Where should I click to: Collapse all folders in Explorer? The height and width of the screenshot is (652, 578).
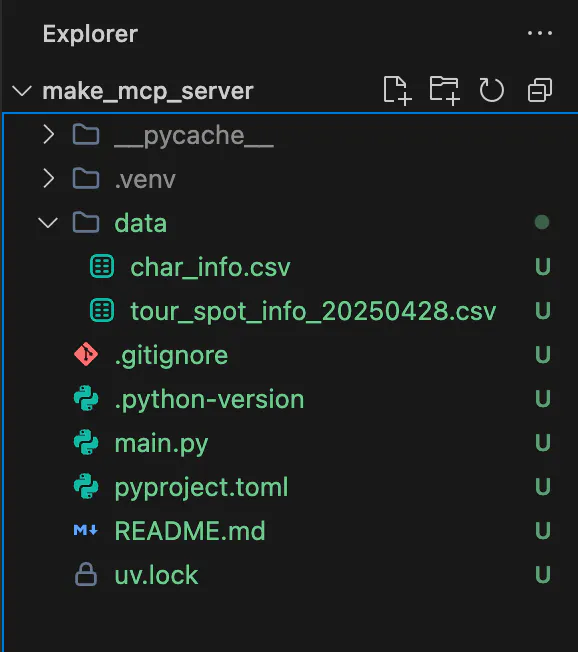coord(540,90)
